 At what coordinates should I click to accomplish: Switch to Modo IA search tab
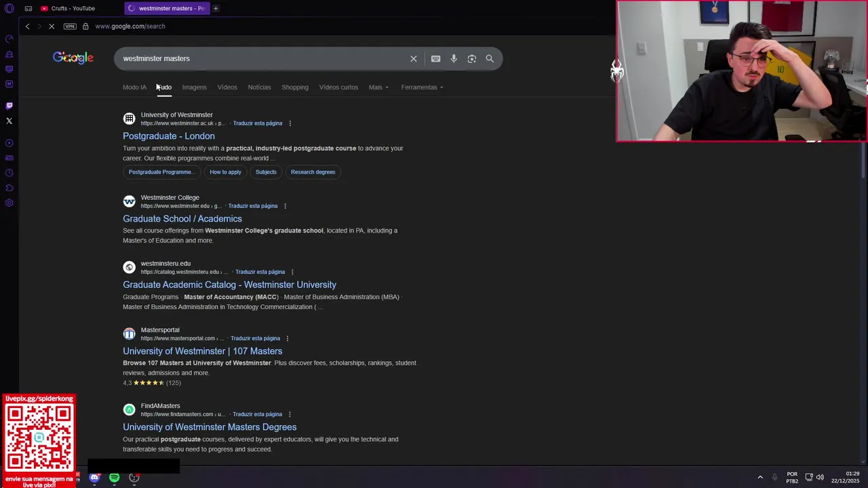point(134,87)
